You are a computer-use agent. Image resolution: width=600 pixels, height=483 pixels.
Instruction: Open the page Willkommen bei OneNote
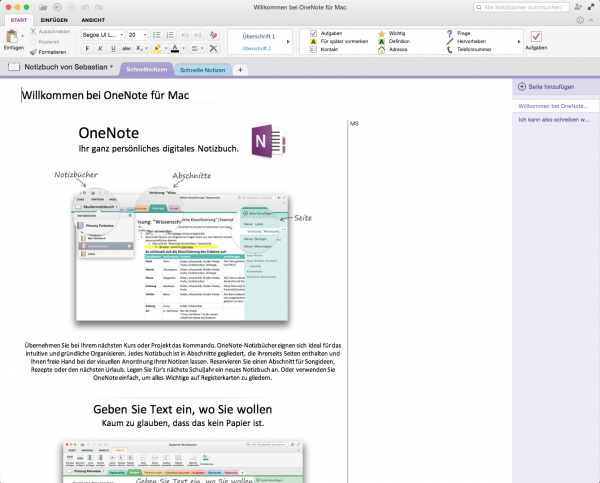click(x=556, y=106)
